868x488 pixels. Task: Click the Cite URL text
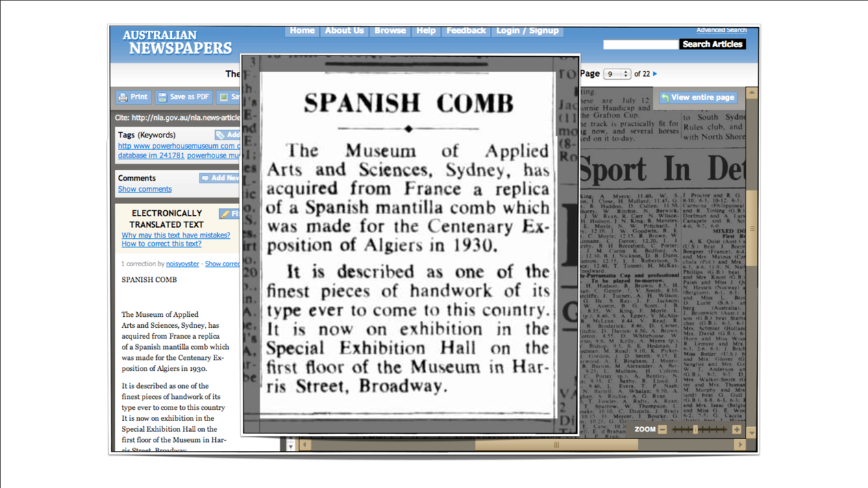pos(177,118)
